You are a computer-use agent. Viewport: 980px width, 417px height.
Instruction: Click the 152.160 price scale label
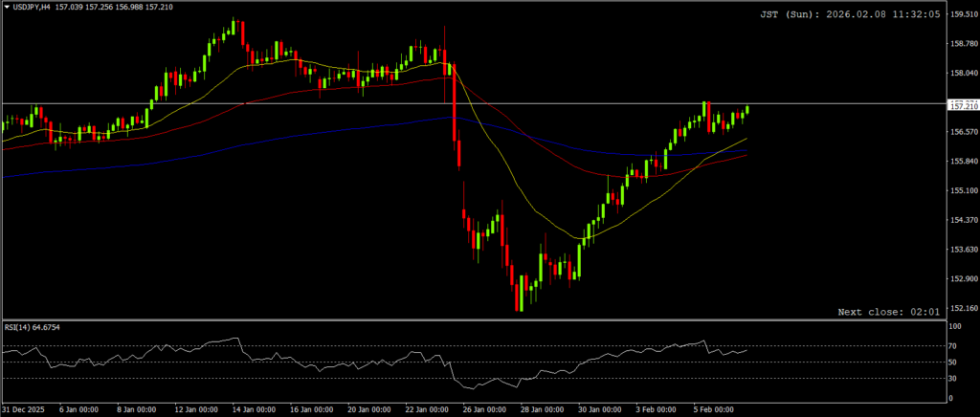(962, 308)
